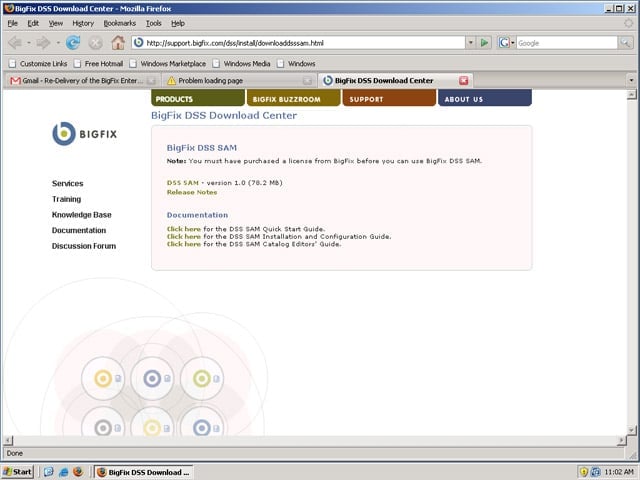
Task: Click the 11:02 AM system clock
Action: click(x=619, y=472)
